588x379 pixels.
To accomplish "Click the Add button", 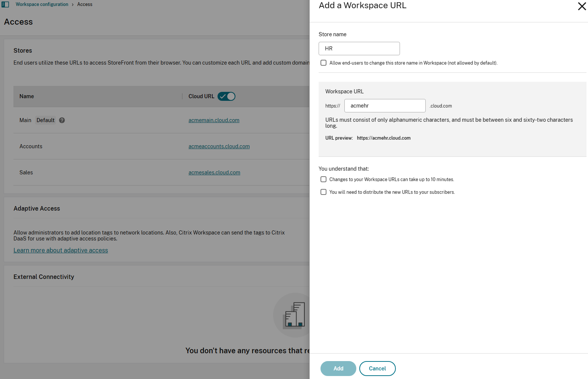I will 338,369.
